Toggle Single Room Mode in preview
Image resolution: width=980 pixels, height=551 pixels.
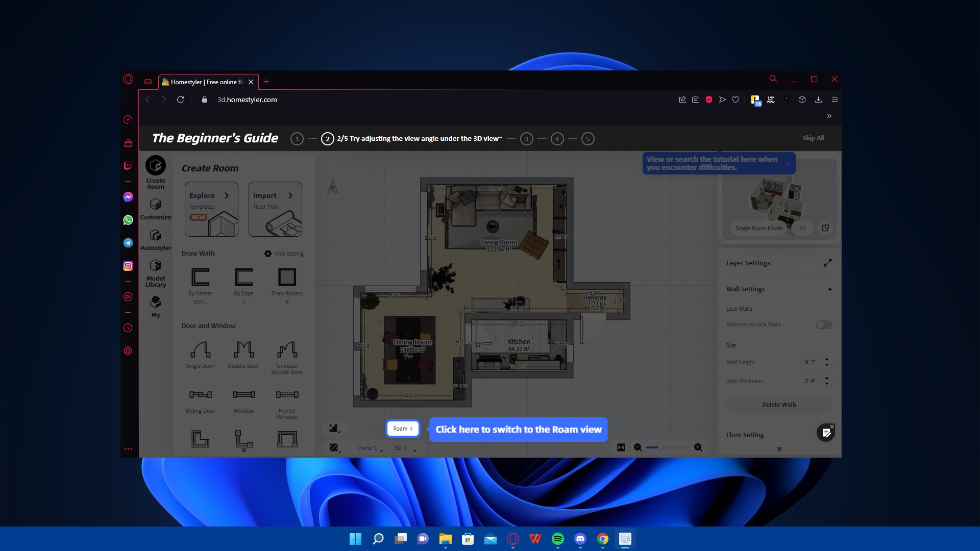tap(758, 228)
